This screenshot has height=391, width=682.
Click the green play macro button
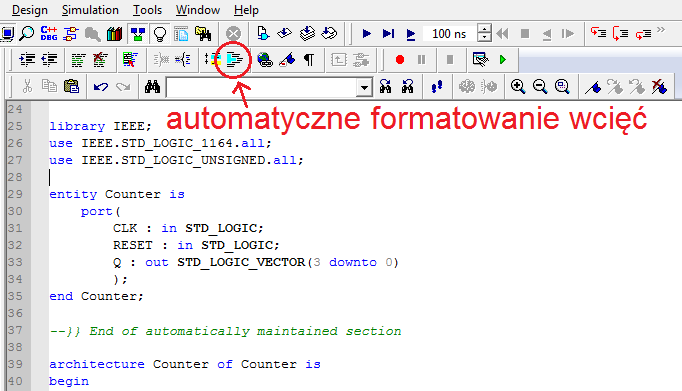[x=503, y=60]
